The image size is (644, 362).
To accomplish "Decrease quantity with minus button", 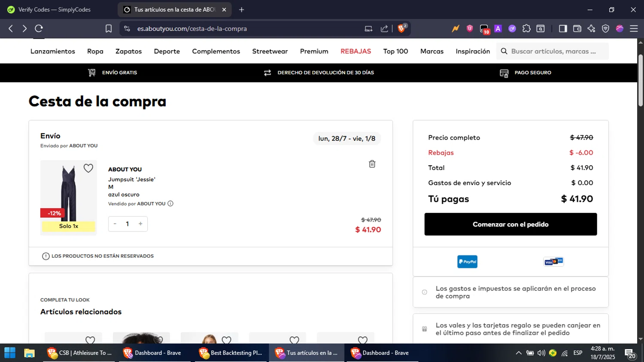I will (x=115, y=224).
